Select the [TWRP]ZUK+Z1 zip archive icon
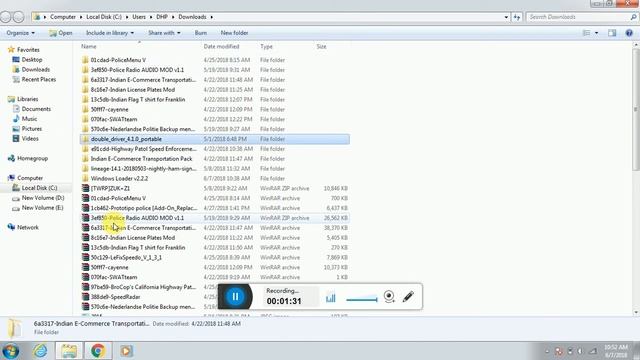The width and height of the screenshot is (640, 360). coord(85,188)
